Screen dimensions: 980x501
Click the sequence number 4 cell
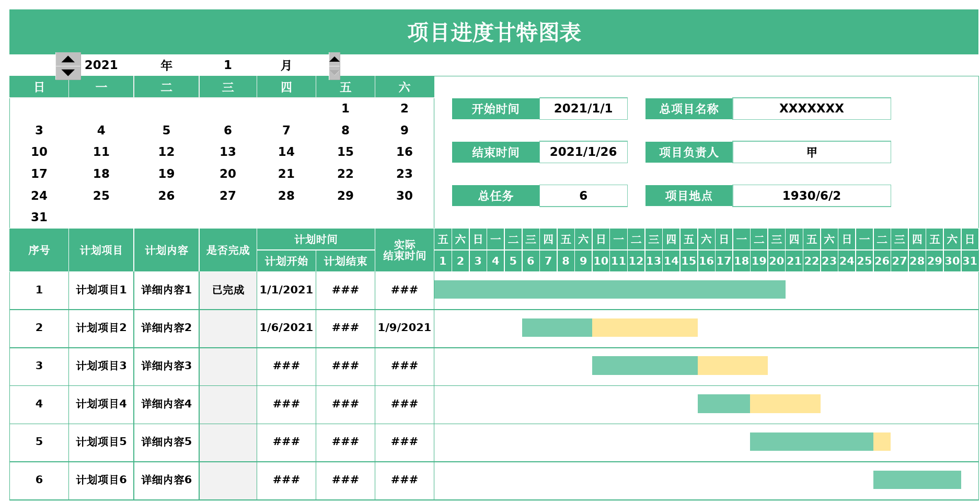click(x=39, y=404)
